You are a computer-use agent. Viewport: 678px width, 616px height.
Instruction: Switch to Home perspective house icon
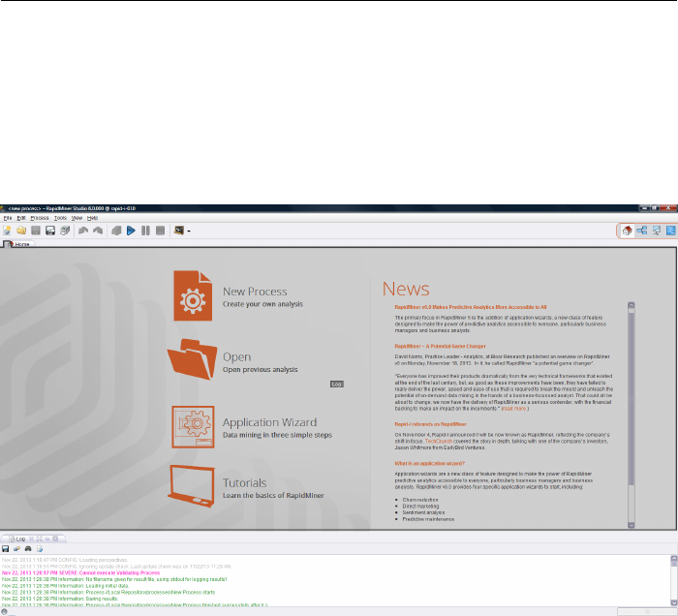pyautogui.click(x=627, y=231)
